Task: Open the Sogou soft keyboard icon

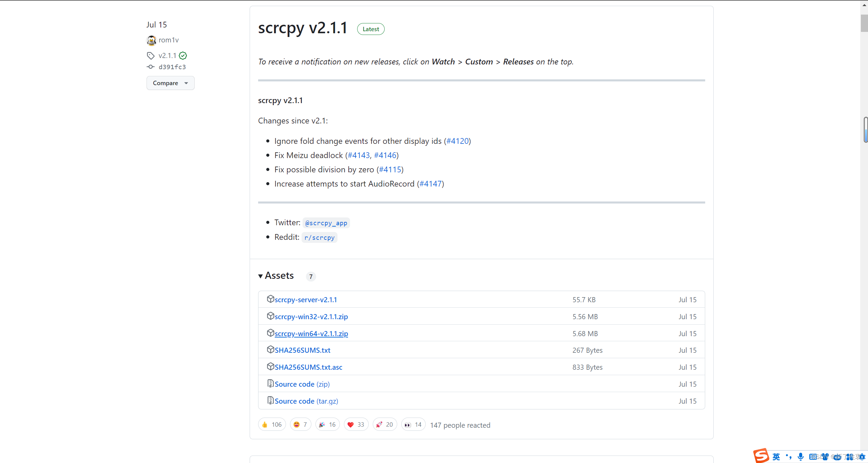Action: point(813,457)
